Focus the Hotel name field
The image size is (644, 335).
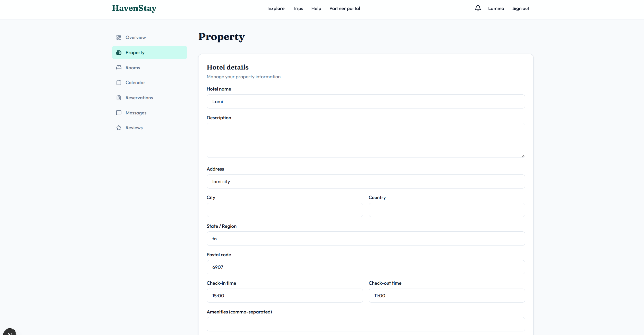pyautogui.click(x=366, y=102)
